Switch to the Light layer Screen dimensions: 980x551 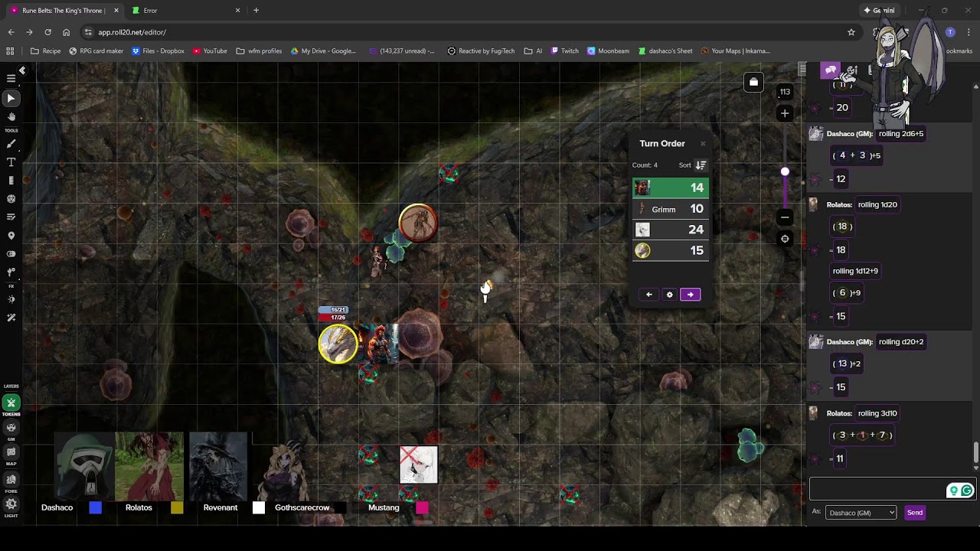pyautogui.click(x=11, y=504)
